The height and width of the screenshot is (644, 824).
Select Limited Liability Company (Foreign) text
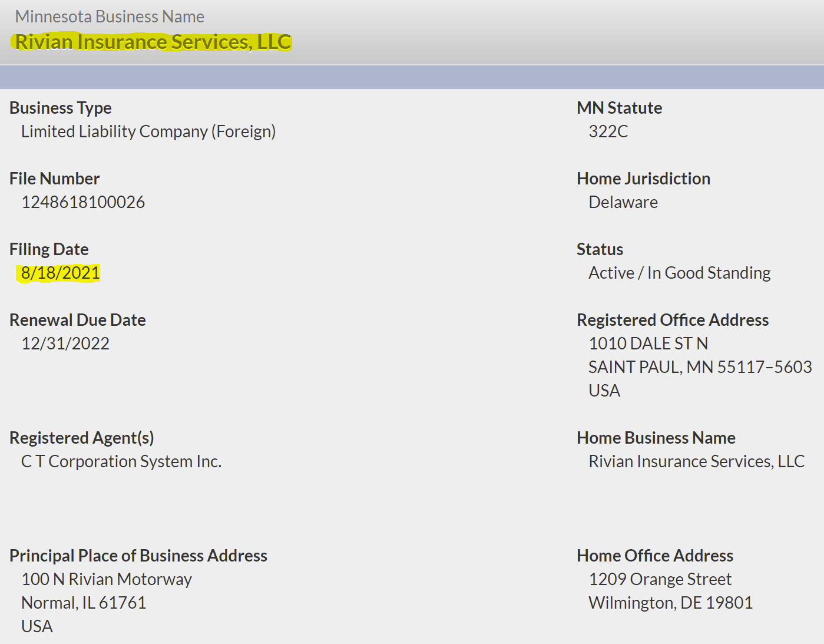(148, 131)
